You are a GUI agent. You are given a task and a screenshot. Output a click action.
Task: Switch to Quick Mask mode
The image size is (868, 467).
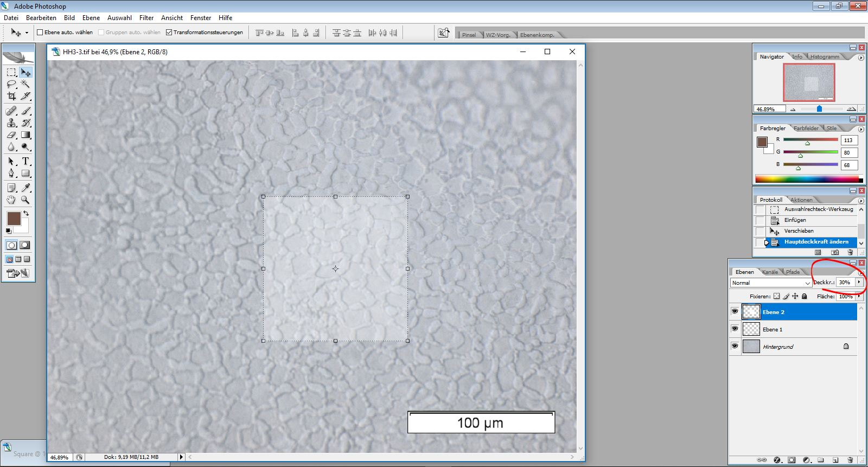24,245
